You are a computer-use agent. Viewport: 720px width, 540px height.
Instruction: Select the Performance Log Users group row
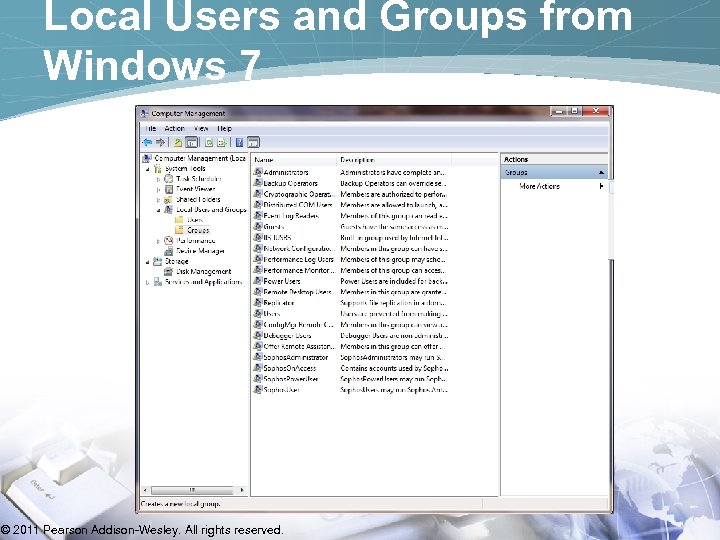tap(351, 259)
